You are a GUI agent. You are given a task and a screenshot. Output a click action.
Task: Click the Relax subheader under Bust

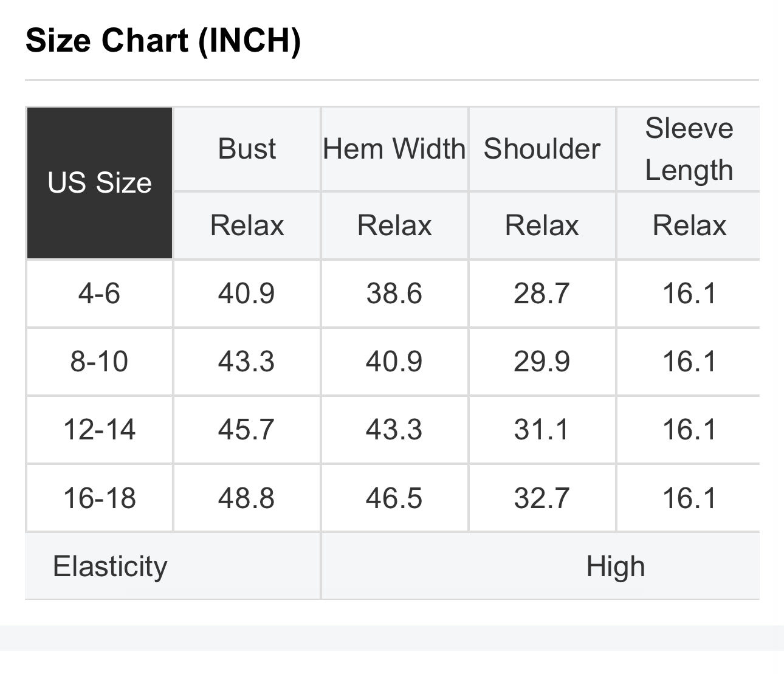pyautogui.click(x=247, y=225)
